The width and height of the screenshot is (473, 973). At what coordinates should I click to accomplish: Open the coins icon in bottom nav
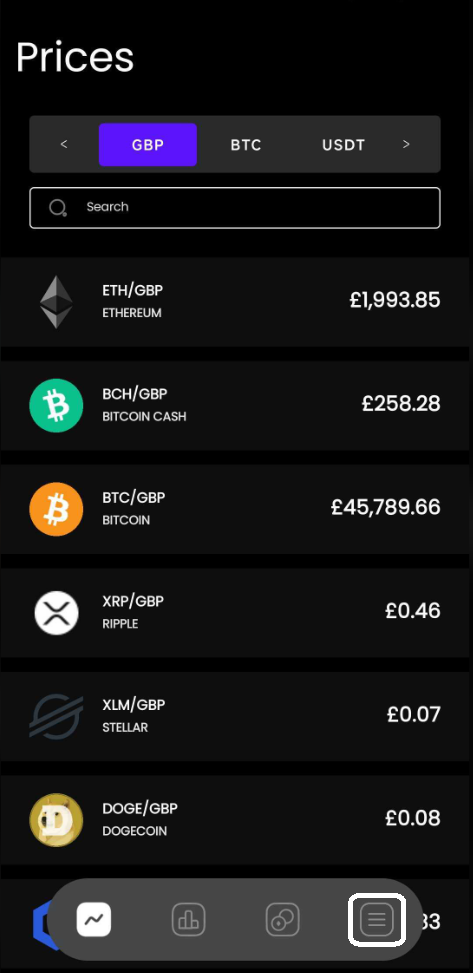[282, 920]
